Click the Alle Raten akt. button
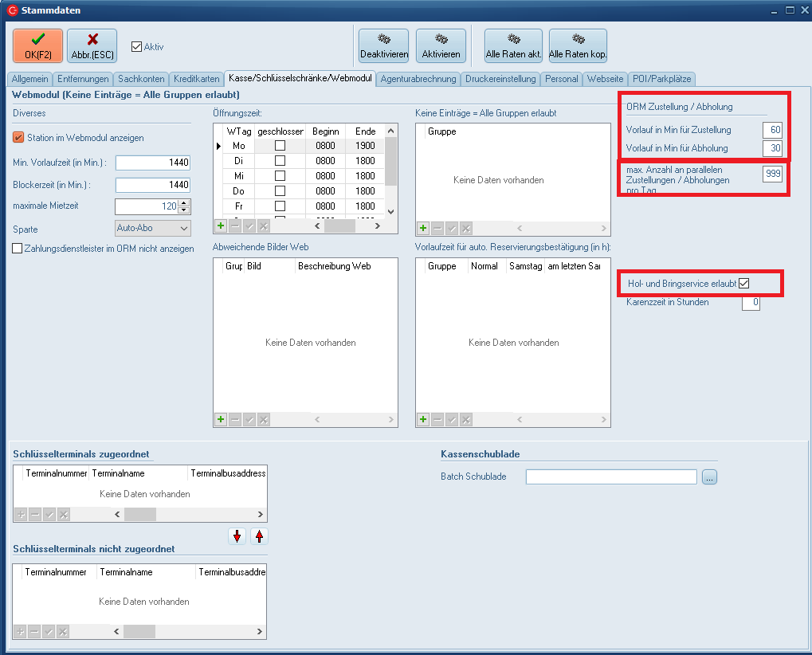This screenshot has height=655, width=812. coord(513,45)
